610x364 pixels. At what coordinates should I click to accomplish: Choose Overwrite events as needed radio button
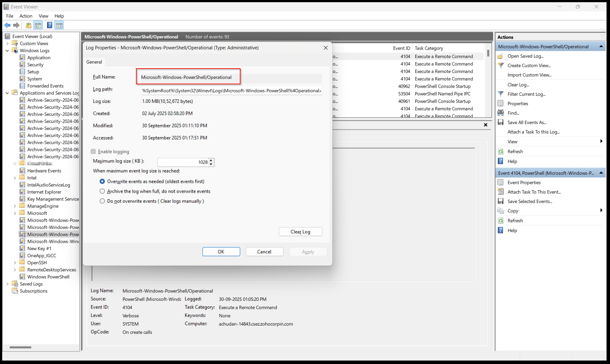click(102, 181)
